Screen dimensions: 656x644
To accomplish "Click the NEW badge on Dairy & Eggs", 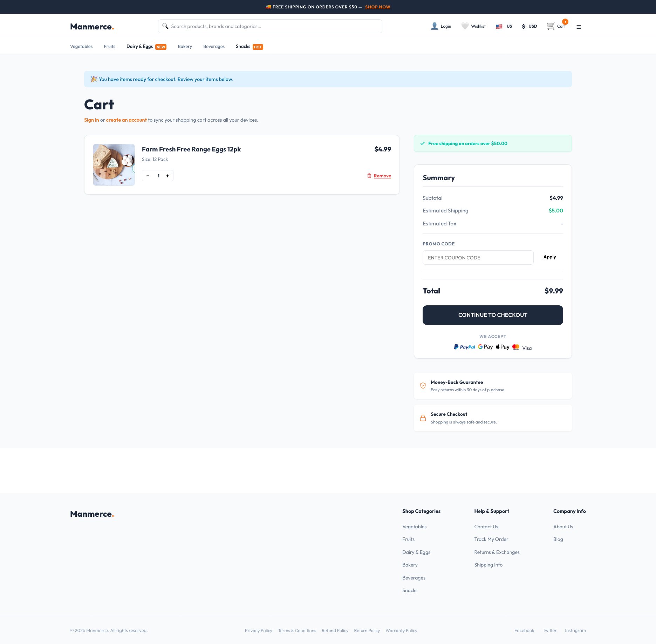I will (x=161, y=47).
